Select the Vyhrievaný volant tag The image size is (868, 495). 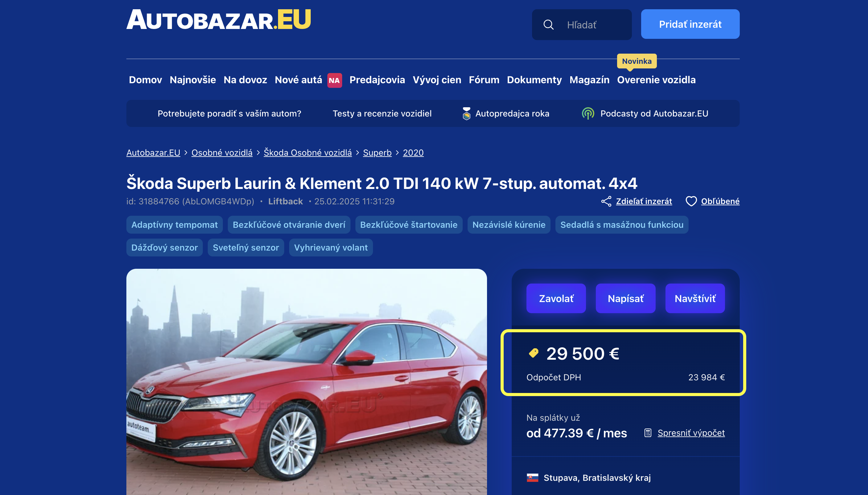coord(331,247)
